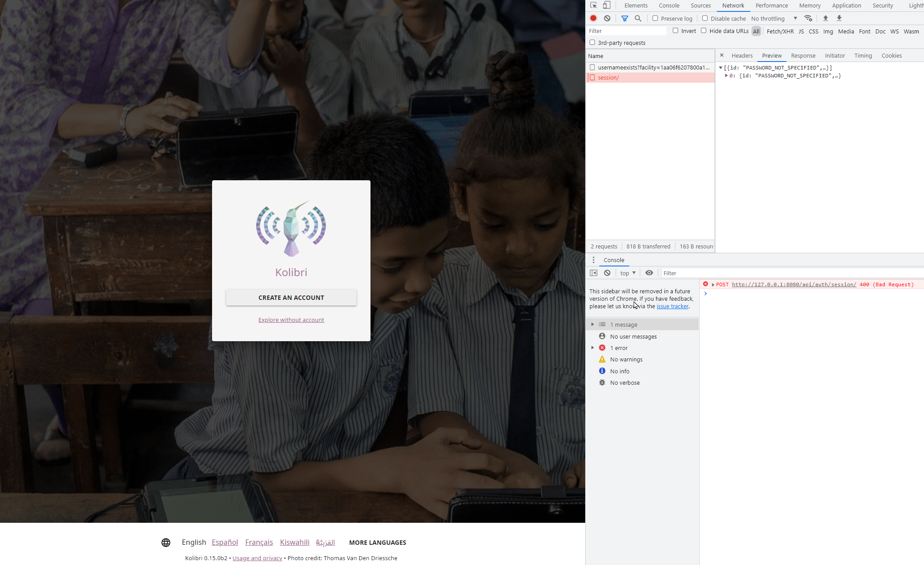
Task: Toggle the network filter funnel icon
Action: [624, 18]
